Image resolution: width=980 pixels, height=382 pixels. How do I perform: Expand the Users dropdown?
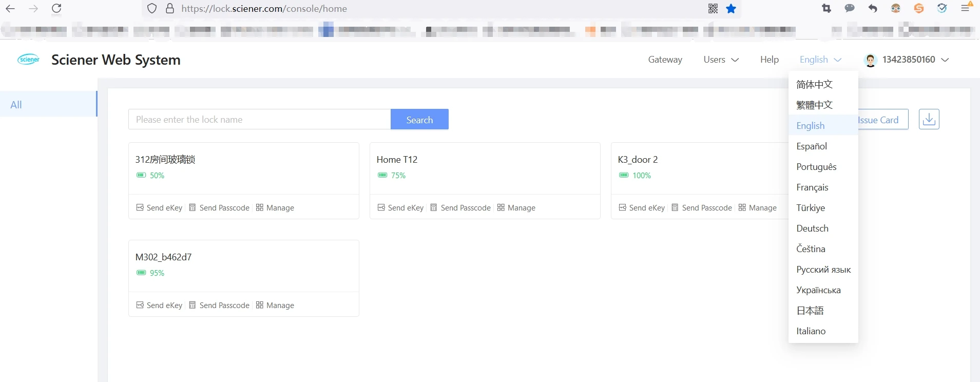(x=721, y=60)
